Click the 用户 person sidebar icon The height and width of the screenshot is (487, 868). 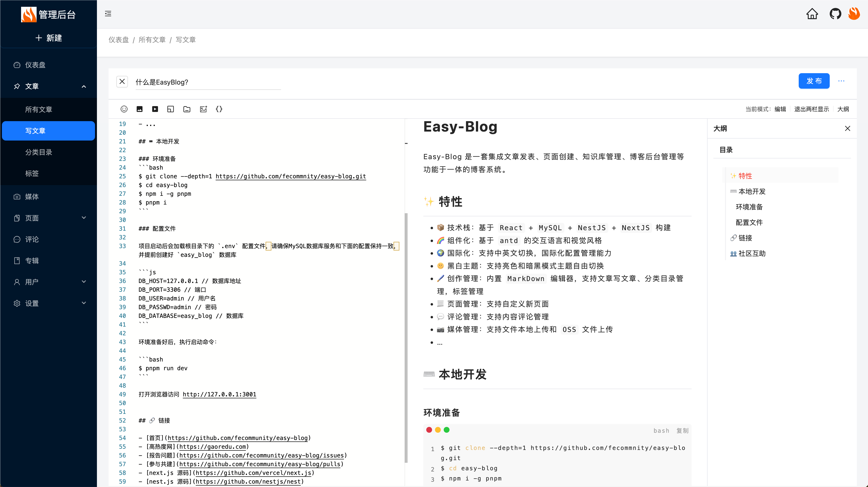click(x=17, y=282)
